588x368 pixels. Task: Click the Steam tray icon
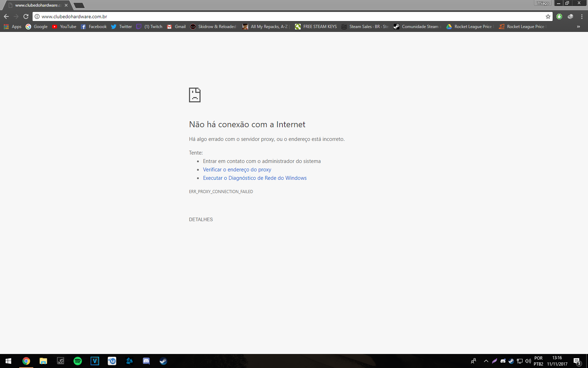click(511, 361)
